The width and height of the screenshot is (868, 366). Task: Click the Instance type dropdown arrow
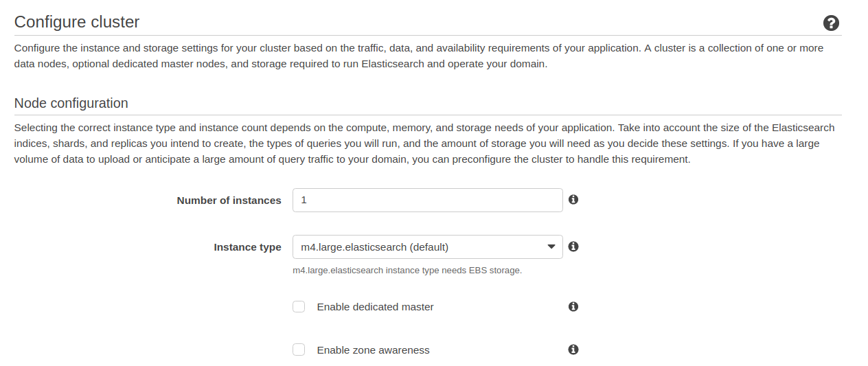[x=551, y=247]
